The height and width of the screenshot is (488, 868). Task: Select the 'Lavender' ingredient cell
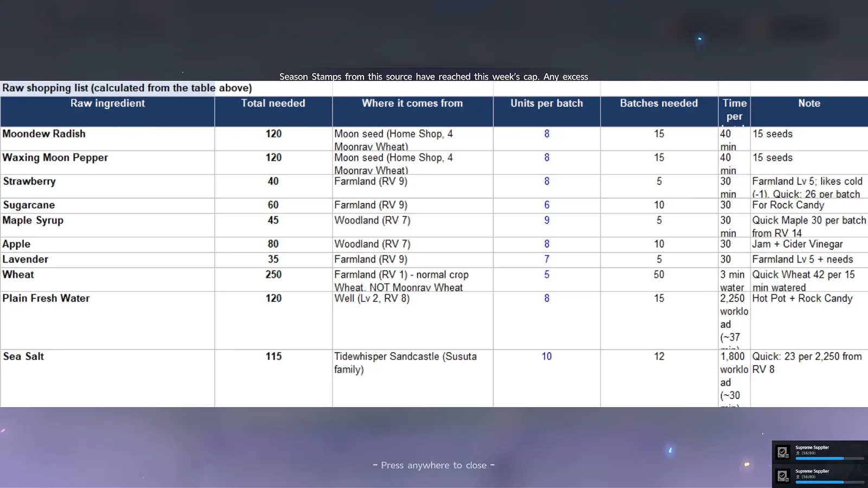(107, 260)
